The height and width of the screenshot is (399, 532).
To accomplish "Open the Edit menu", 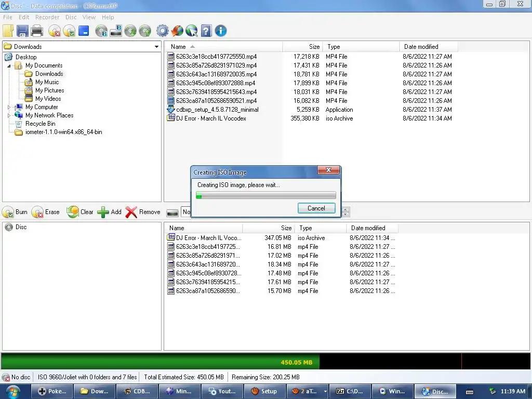I will point(24,17).
